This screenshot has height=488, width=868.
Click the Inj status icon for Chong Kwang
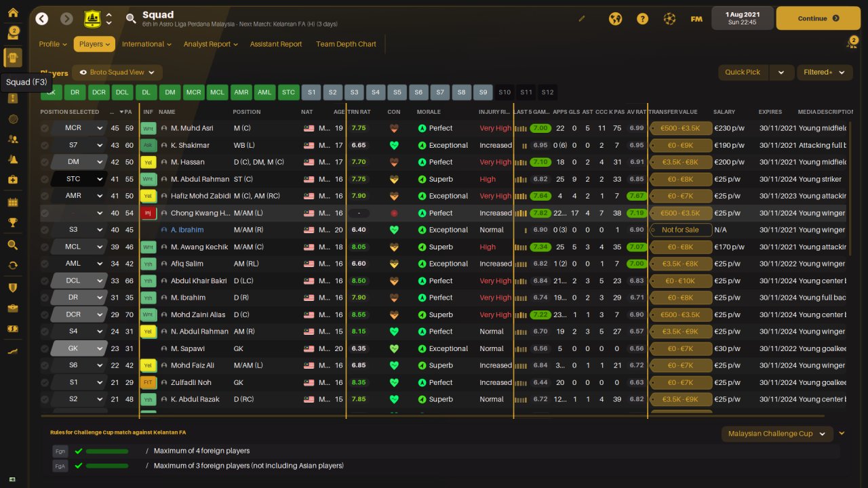pos(149,213)
